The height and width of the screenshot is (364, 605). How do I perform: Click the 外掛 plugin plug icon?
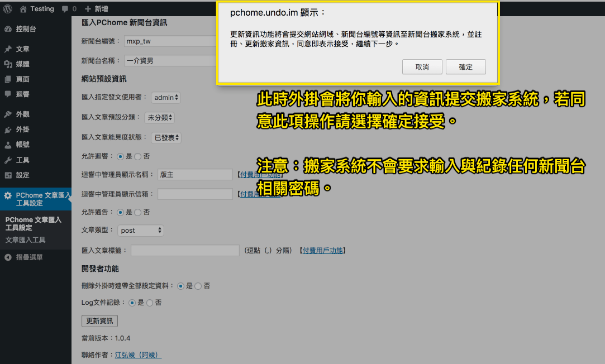[8, 130]
